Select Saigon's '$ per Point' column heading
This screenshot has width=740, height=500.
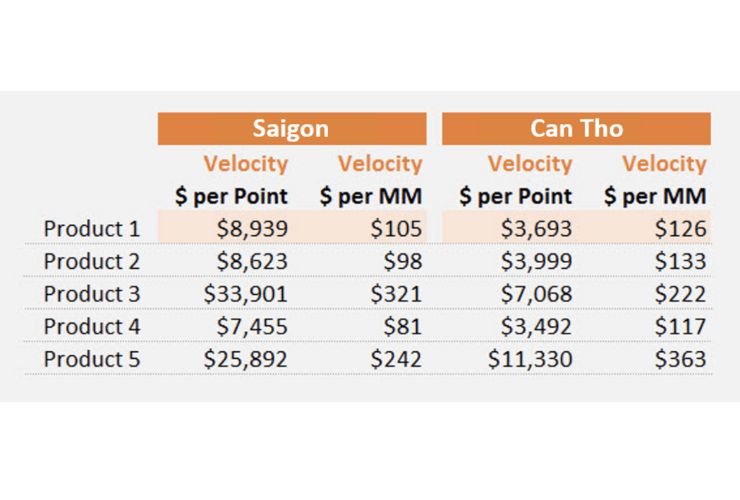(x=231, y=196)
